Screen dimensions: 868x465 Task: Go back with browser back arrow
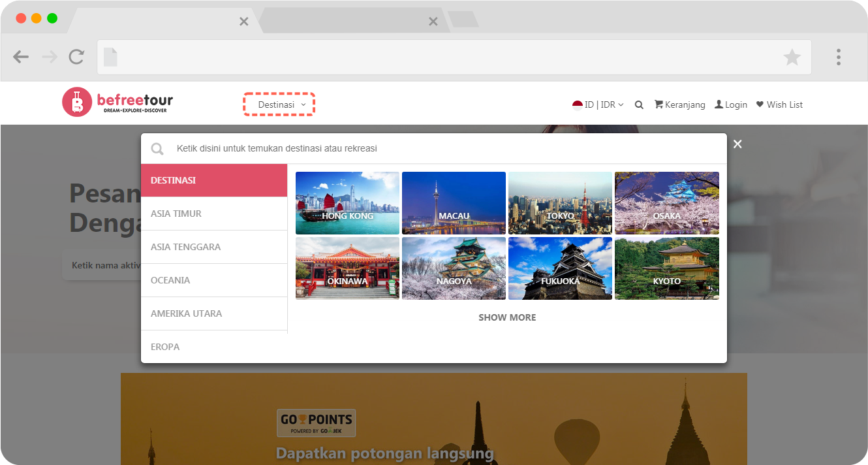pyautogui.click(x=21, y=57)
